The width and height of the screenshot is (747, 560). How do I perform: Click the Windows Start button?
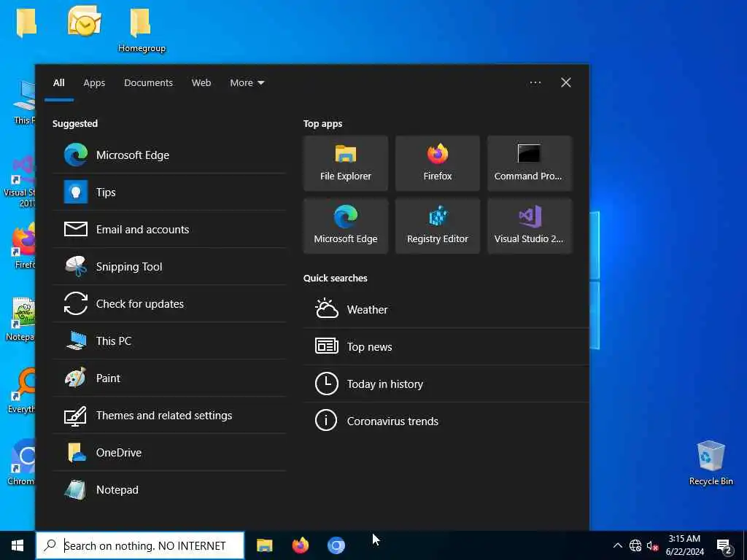pos(18,545)
